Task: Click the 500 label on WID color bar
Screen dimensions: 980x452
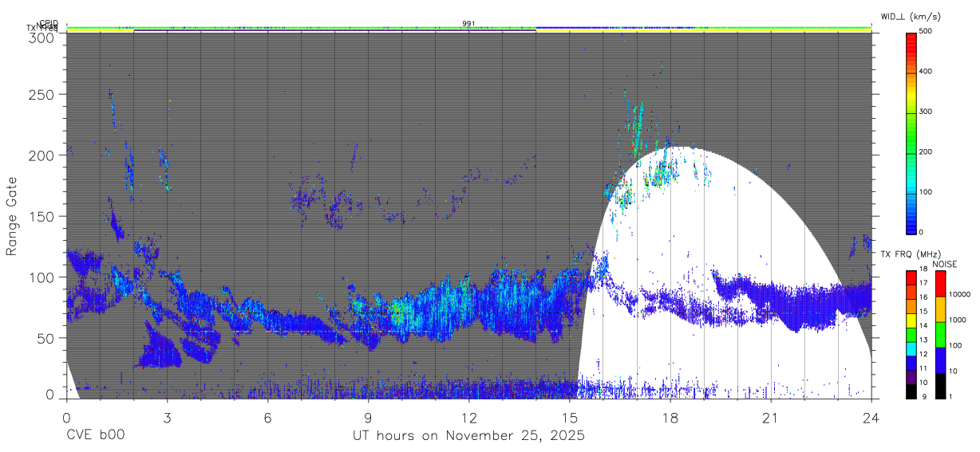Action: pyautogui.click(x=927, y=31)
